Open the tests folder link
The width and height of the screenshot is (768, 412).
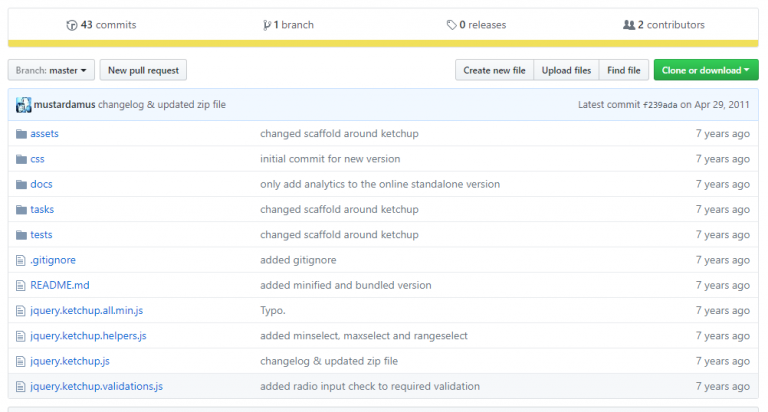(x=41, y=235)
